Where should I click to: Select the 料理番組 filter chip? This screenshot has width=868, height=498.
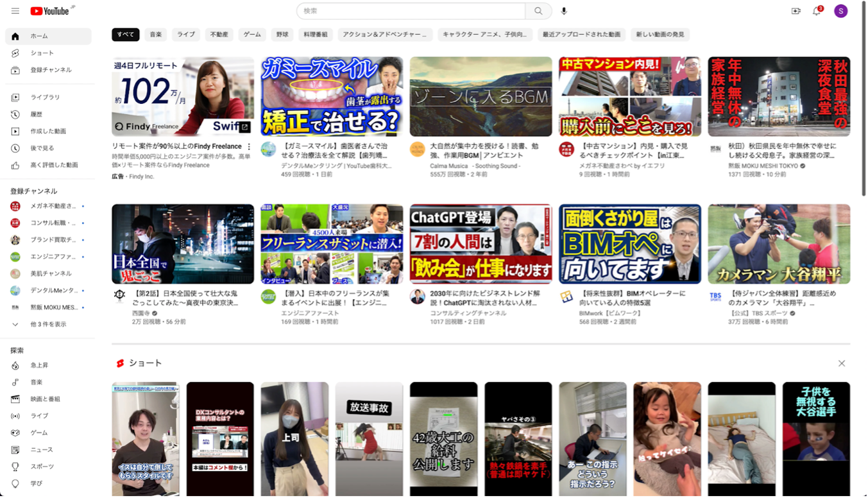point(316,35)
